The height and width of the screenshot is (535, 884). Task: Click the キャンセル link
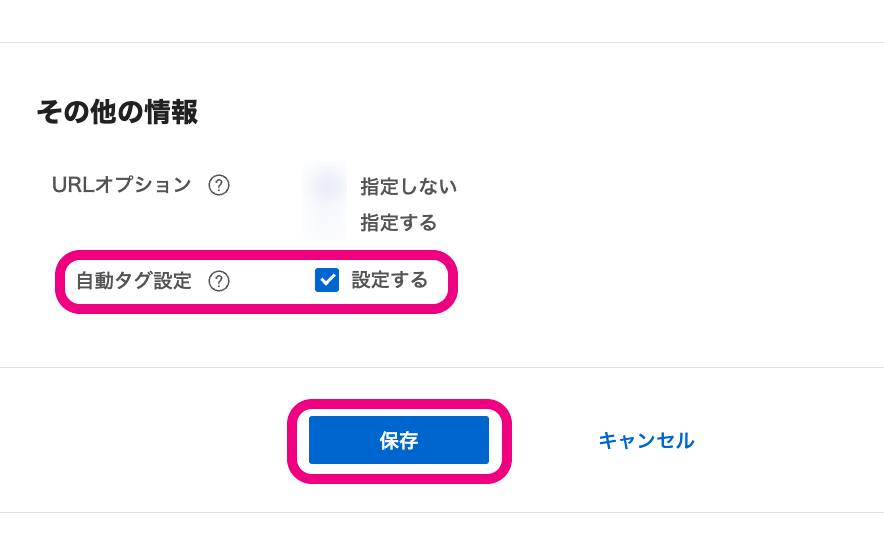point(646,440)
